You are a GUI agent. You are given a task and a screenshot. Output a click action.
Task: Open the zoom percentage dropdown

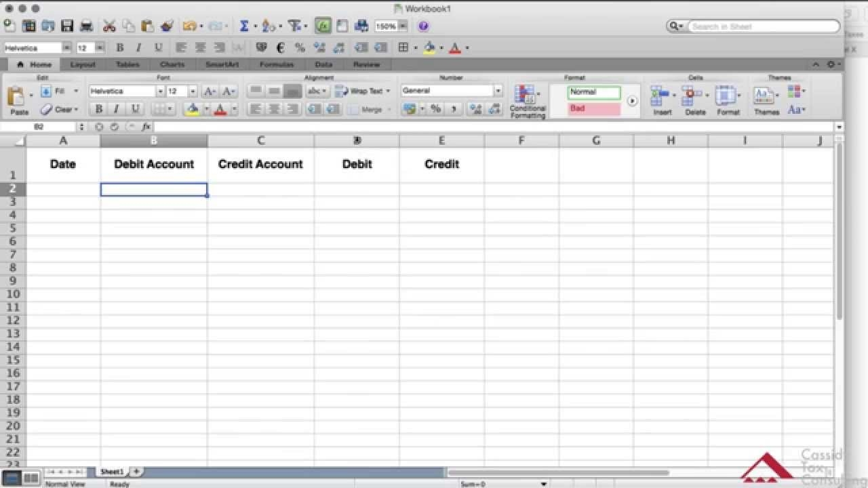403,26
